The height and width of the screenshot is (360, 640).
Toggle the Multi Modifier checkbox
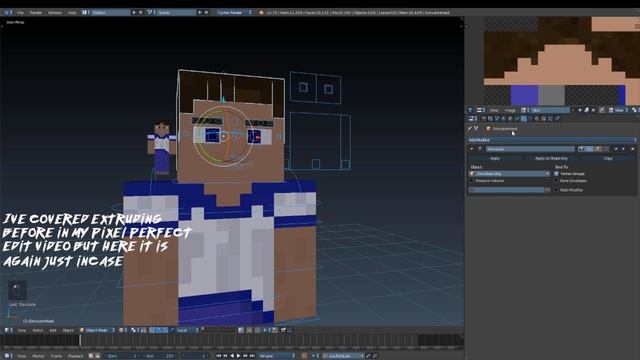pos(556,190)
